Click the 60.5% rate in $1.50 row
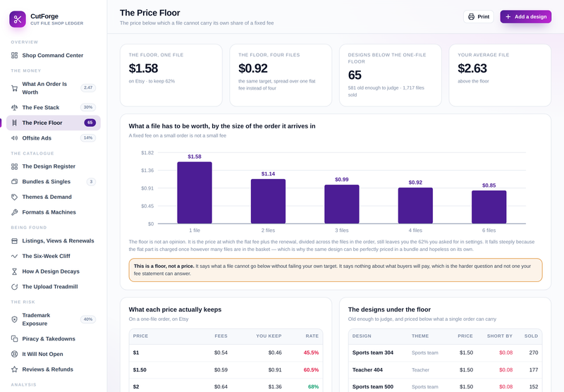 311,369
